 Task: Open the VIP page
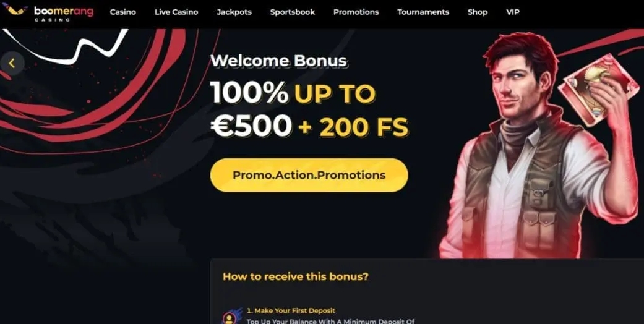513,12
